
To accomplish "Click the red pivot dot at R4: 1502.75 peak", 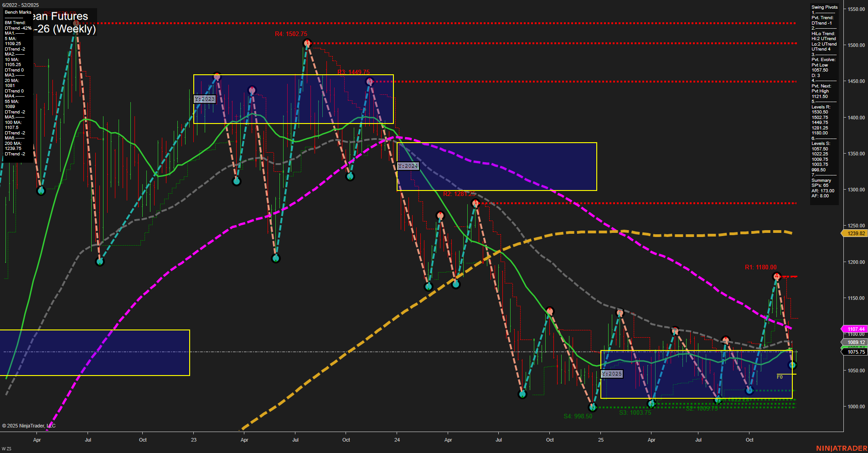I will [x=306, y=42].
